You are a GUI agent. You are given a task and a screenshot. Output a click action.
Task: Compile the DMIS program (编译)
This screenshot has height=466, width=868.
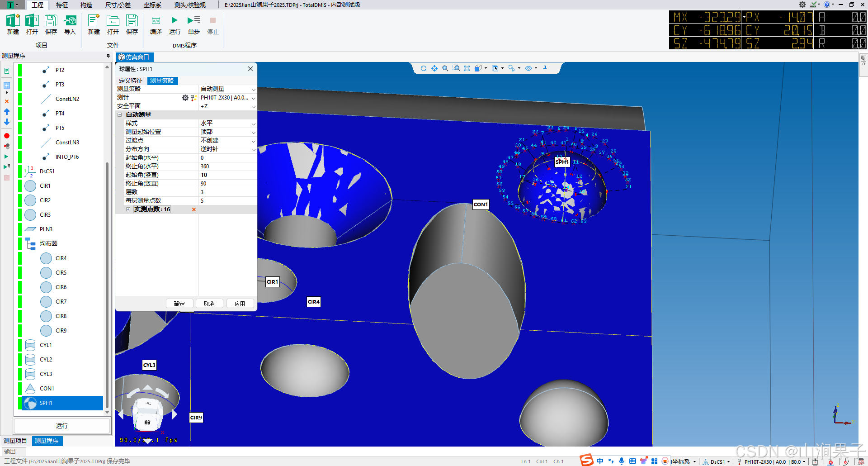coord(156,24)
